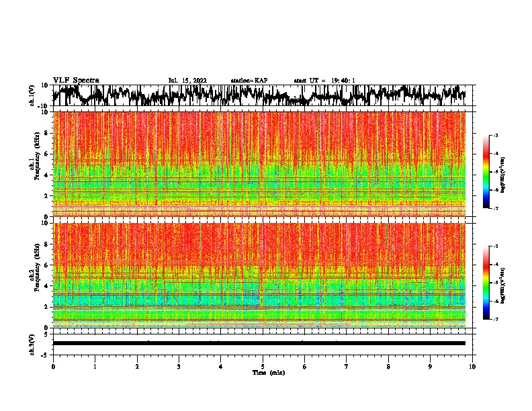Click the "4" kHz tick of ch.2 spectrogram
The width and height of the screenshot is (532, 411).
coord(46,286)
